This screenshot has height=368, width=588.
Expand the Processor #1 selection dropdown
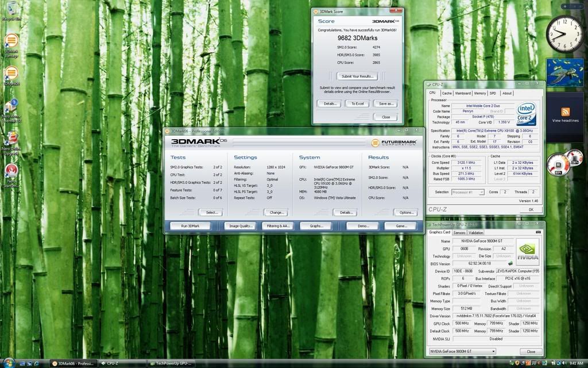click(x=467, y=192)
